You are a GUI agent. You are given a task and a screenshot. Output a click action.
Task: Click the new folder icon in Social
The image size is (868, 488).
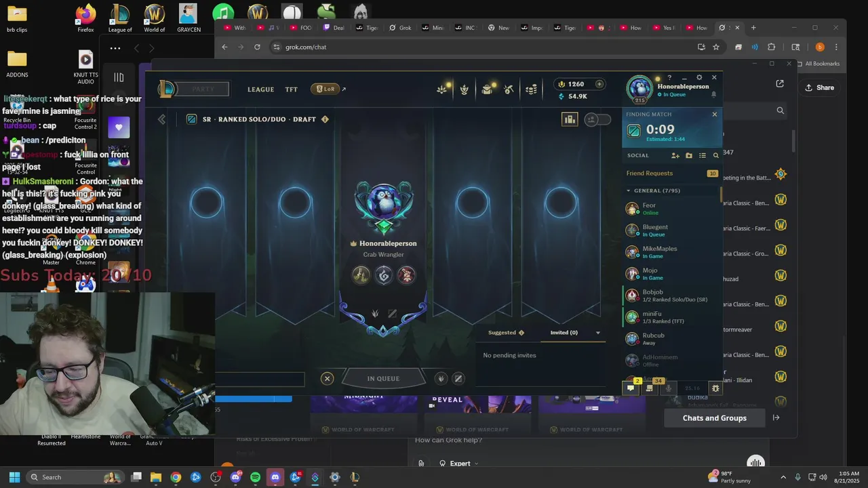click(x=689, y=155)
